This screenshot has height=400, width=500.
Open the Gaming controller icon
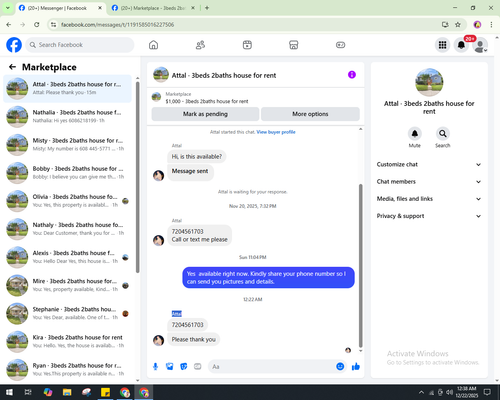(x=340, y=45)
